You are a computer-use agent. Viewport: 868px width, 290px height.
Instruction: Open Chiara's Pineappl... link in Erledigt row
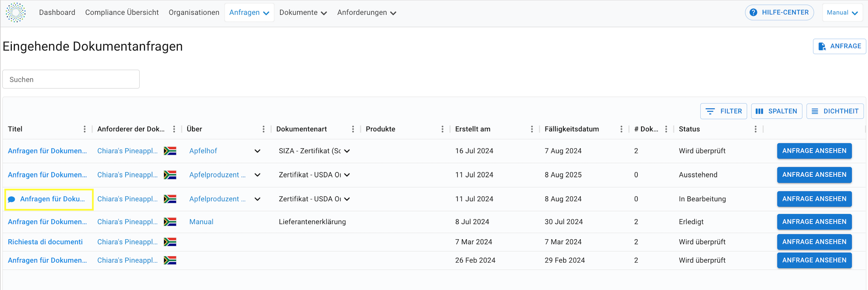click(x=127, y=222)
